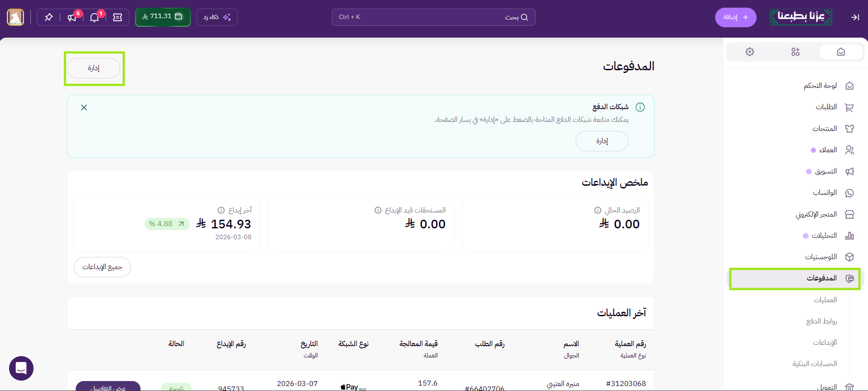
Task: Click the إضافة add button
Action: point(736,17)
